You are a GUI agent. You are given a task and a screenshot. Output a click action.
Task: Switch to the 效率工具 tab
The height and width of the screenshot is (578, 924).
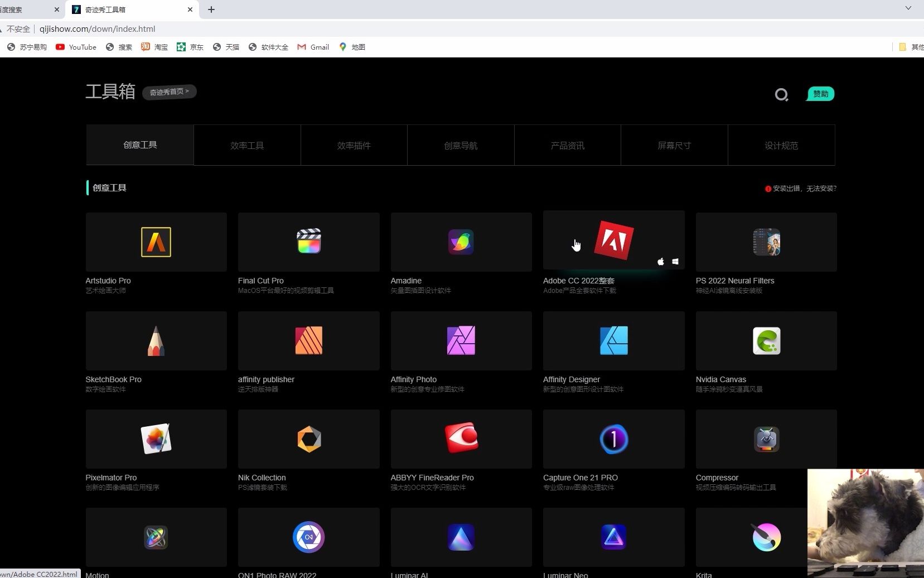click(x=247, y=145)
